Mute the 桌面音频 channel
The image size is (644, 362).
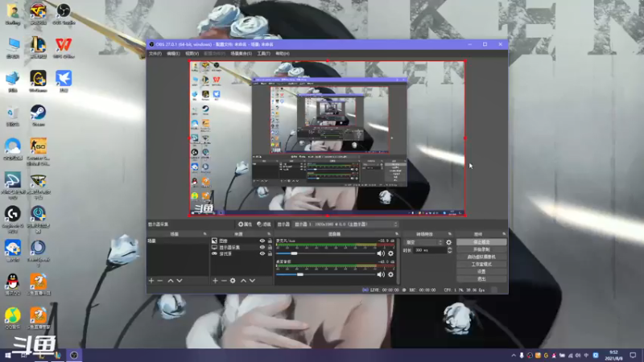click(x=381, y=274)
